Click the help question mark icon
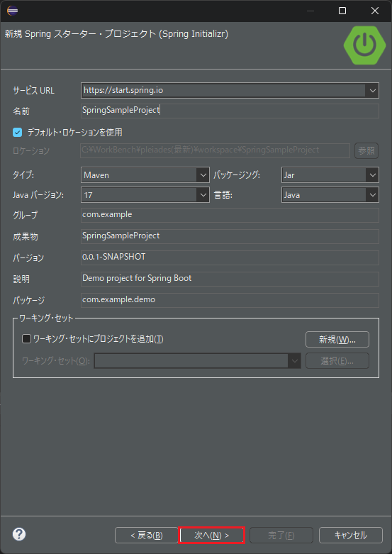This screenshot has height=554, width=392. pyautogui.click(x=19, y=534)
